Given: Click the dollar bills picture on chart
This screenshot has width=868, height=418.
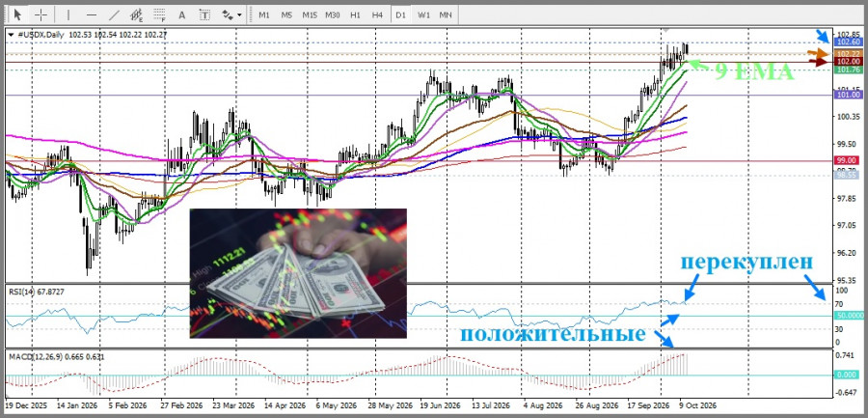Looking at the screenshot, I should coord(298,273).
